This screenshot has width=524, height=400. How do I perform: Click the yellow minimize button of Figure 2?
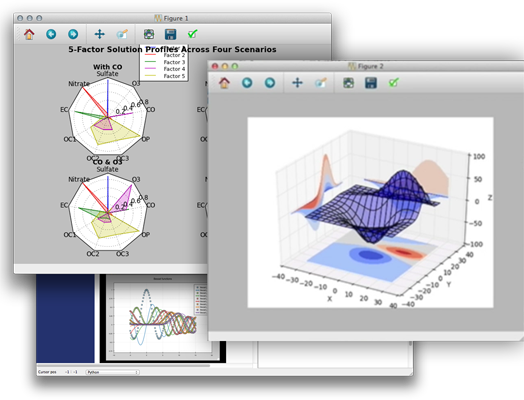(225, 66)
